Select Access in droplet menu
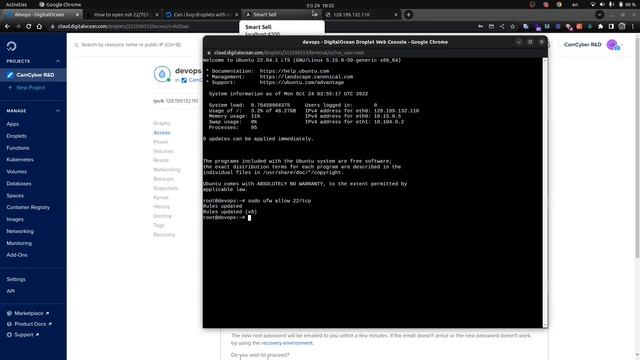Image resolution: width=640 pixels, height=360 pixels. point(162,133)
